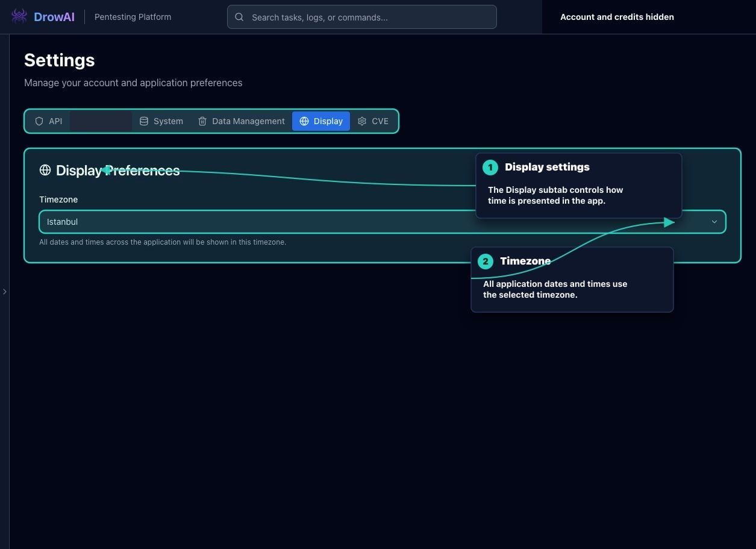The image size is (756, 549).
Task: Click the search magnifier icon
Action: coord(239,17)
